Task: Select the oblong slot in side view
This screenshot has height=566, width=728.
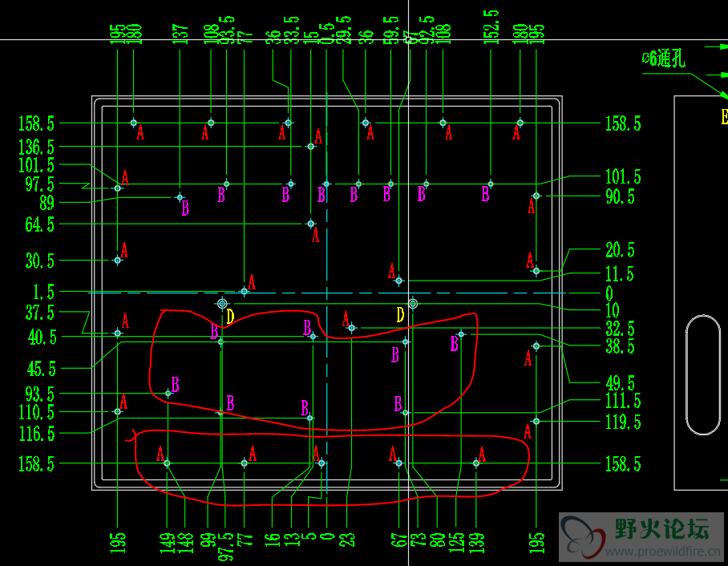Action: pos(703,374)
